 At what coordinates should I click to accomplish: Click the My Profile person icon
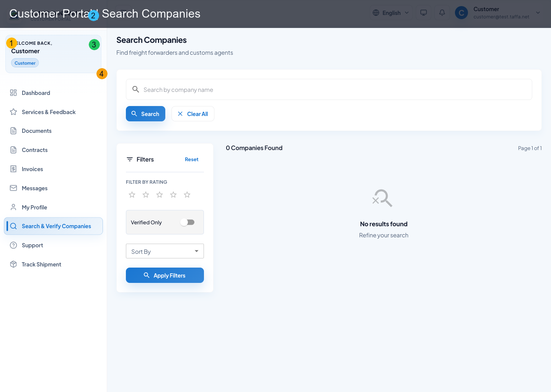13,207
